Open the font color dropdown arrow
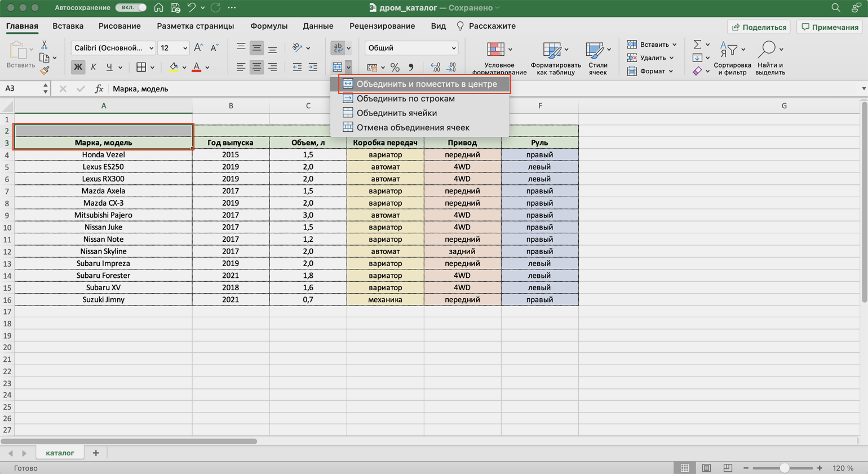 pos(207,68)
